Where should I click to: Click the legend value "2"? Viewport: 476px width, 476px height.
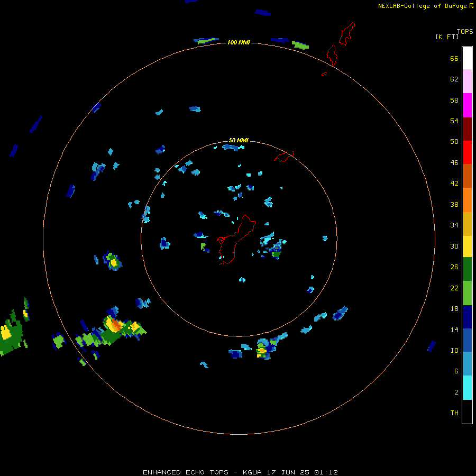pyautogui.click(x=456, y=392)
